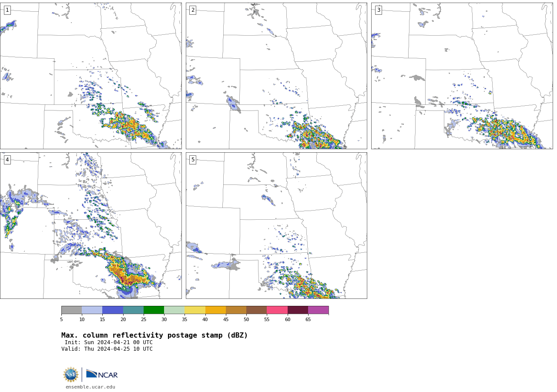Click the panel number label 4
This screenshot has height=392, width=557.
(x=7, y=160)
